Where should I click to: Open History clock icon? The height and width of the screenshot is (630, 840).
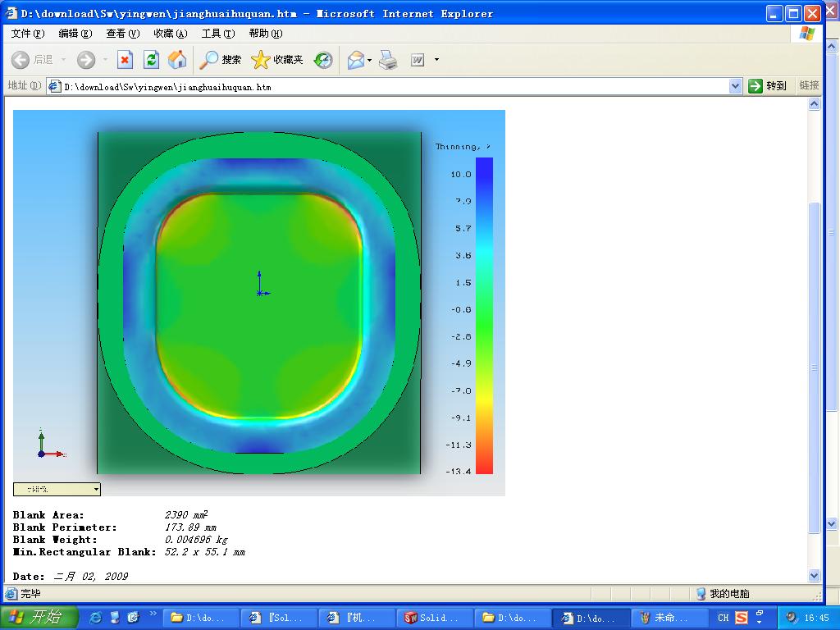323,59
